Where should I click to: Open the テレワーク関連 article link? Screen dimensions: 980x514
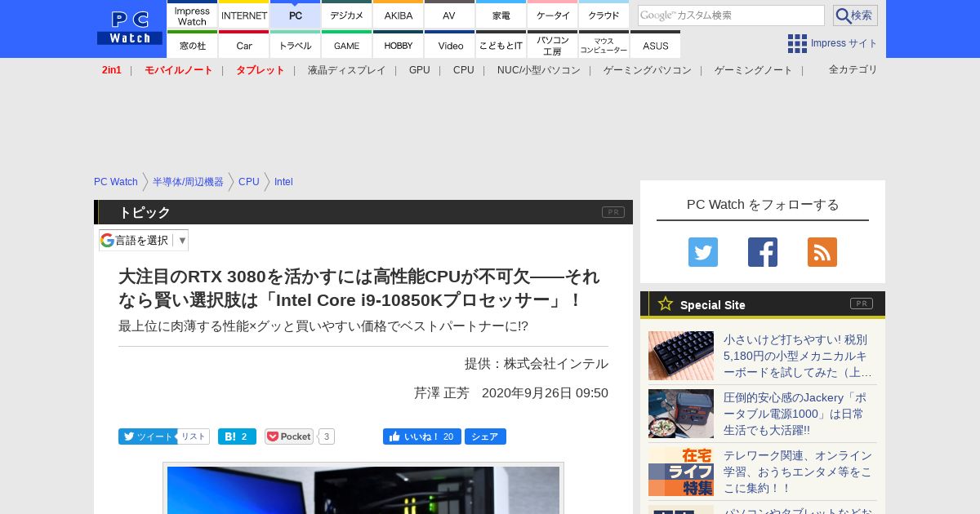click(x=798, y=472)
